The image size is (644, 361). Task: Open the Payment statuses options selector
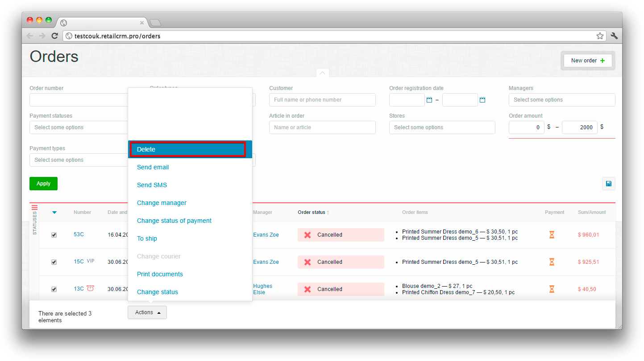pyautogui.click(x=79, y=127)
